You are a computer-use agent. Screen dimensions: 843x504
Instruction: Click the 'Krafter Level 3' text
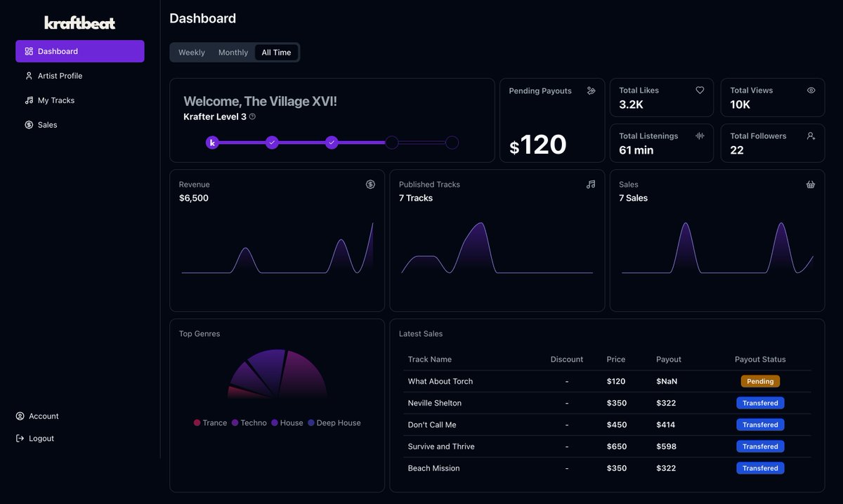[215, 117]
